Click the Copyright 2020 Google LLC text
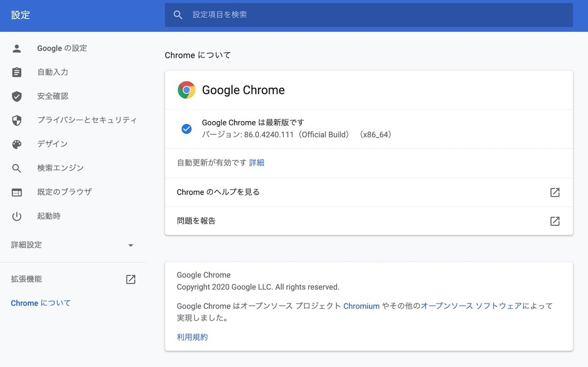Image resolution: width=588 pixels, height=367 pixels. (258, 287)
